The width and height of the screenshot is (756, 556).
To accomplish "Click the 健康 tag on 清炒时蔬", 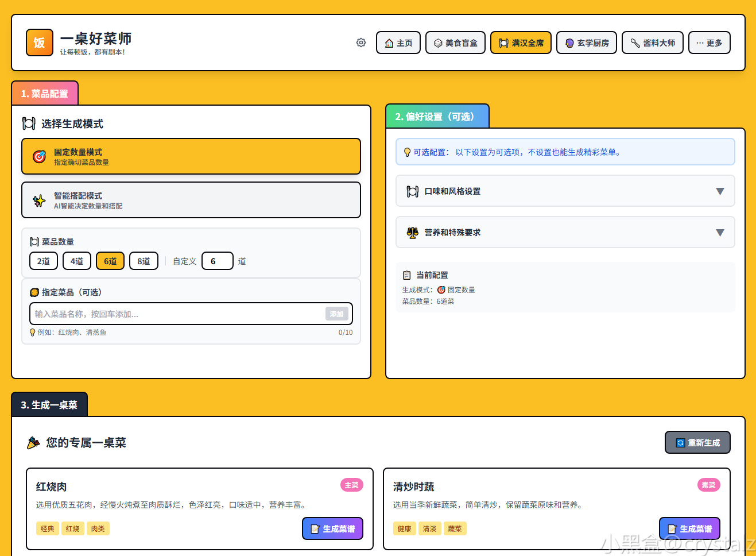I will pos(405,528).
